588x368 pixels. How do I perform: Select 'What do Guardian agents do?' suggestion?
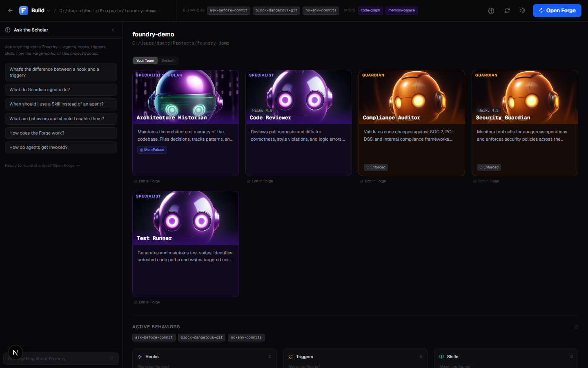(61, 90)
